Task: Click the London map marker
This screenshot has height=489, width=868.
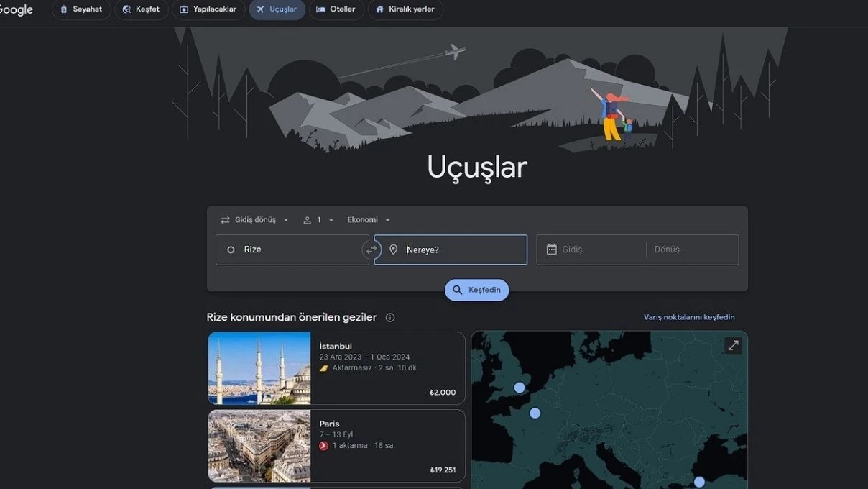Action: (x=520, y=388)
